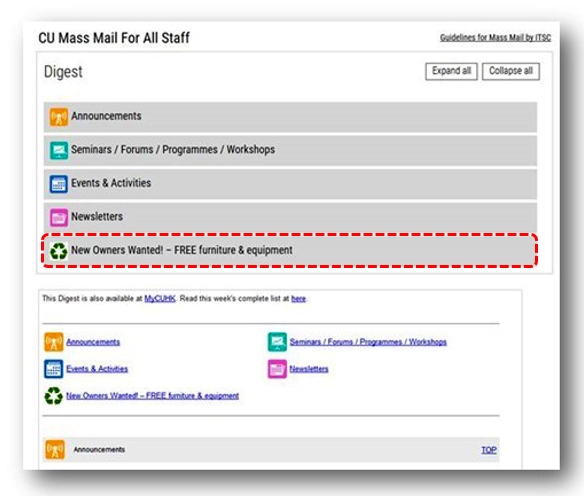
Task: Click the pink Newsletters icon in Digest
Action: click(x=59, y=217)
